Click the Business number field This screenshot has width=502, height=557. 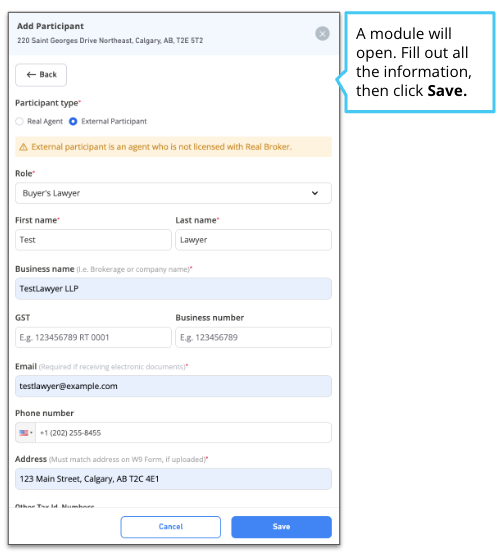254,337
